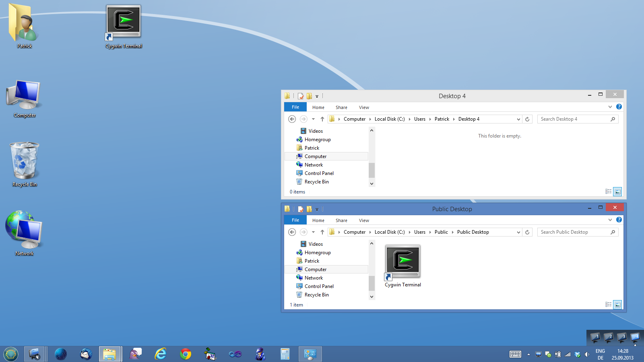Screen dimensions: 644x362
Task: Open the Cygwin Terminal desktop shortcut
Action: (123, 21)
